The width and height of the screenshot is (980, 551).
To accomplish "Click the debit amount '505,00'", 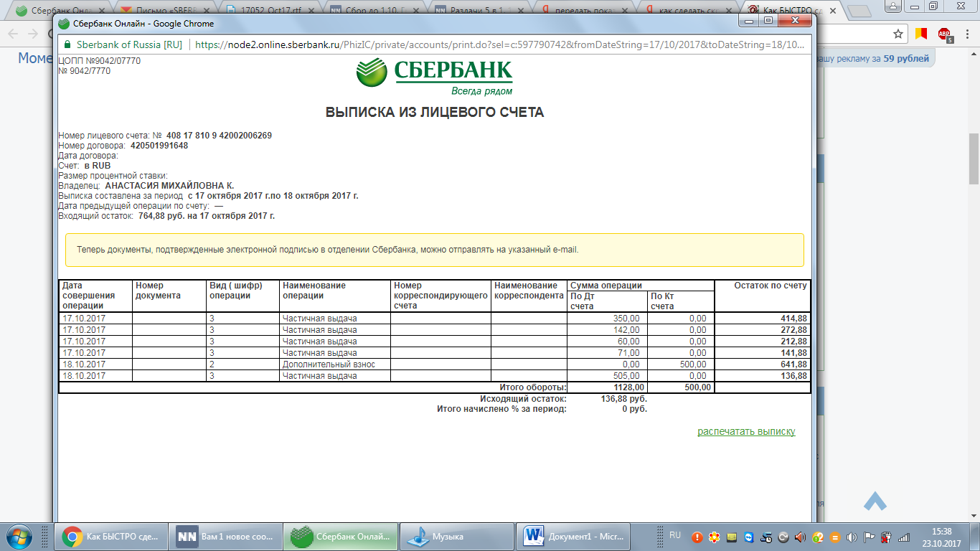I will pyautogui.click(x=626, y=376).
